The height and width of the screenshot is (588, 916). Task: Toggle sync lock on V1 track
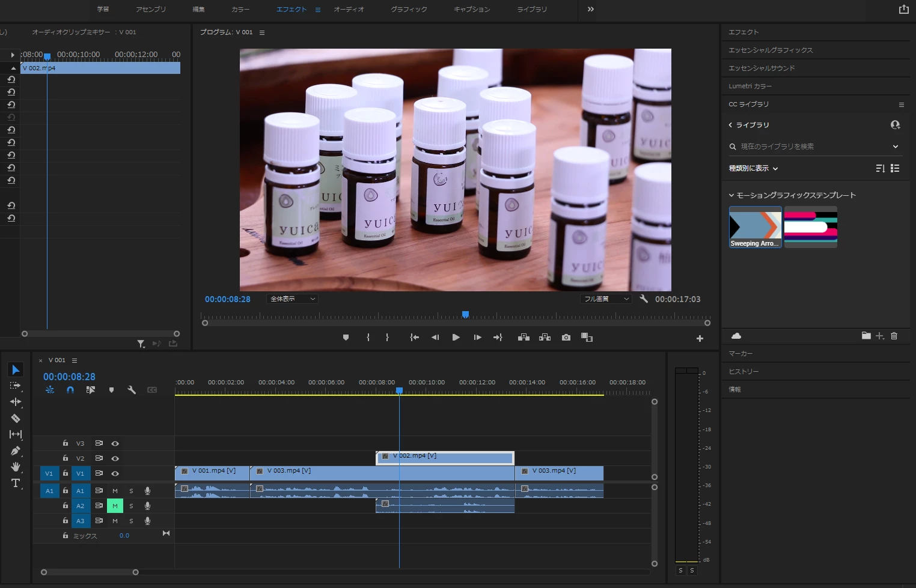[99, 473]
